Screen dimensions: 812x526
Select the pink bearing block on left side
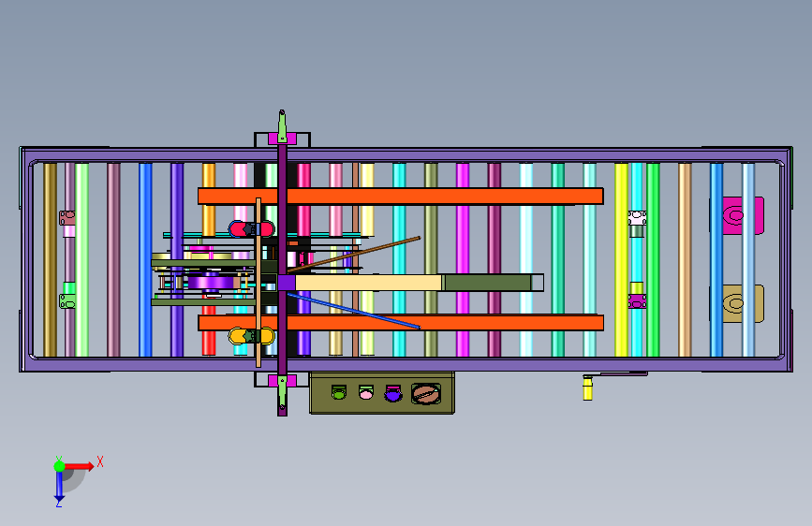click(x=67, y=218)
